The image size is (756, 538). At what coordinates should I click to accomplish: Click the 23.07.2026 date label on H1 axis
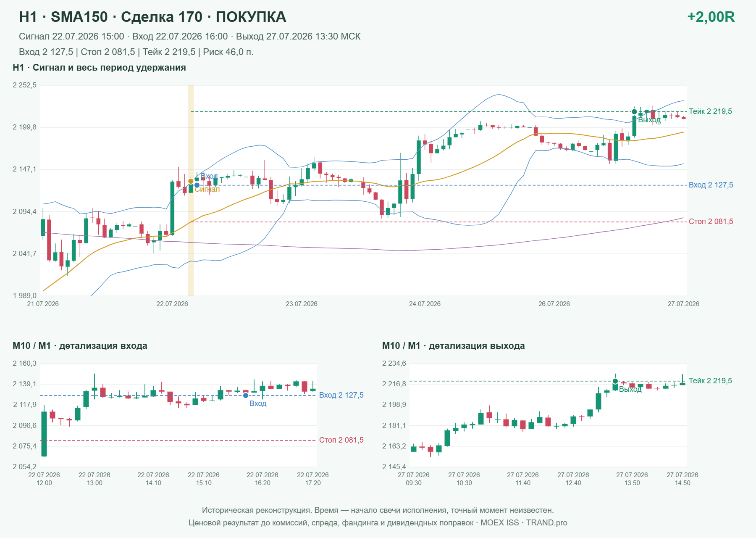pos(302,304)
